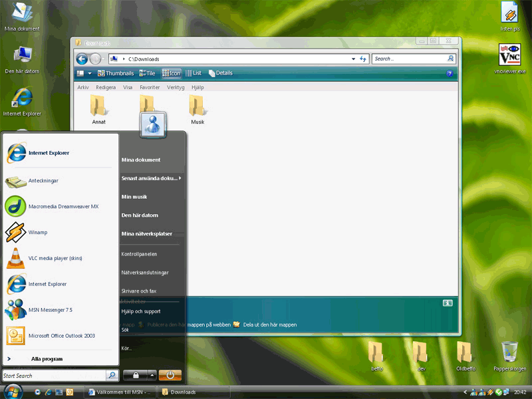Click the lock button in start menu
The width and height of the screenshot is (532, 399).
pyautogui.click(x=136, y=375)
